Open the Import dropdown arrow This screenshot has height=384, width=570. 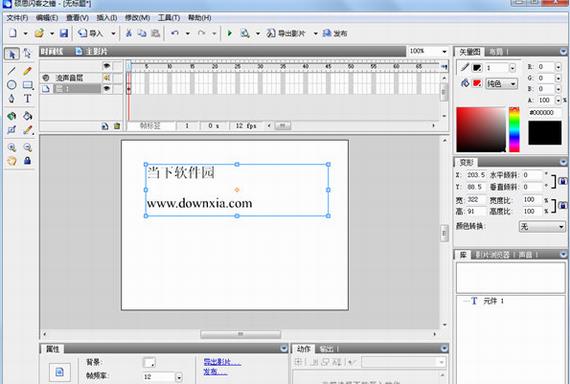click(113, 33)
